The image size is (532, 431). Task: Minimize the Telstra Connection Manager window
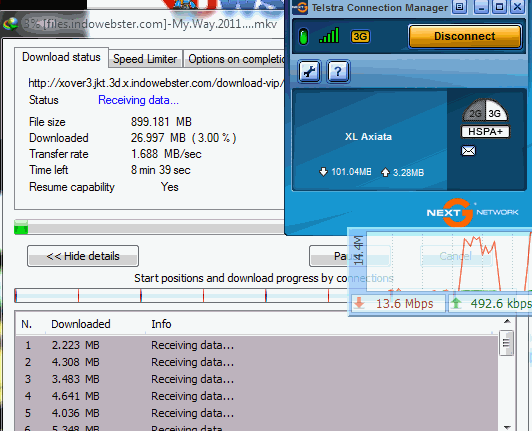click(x=481, y=7)
